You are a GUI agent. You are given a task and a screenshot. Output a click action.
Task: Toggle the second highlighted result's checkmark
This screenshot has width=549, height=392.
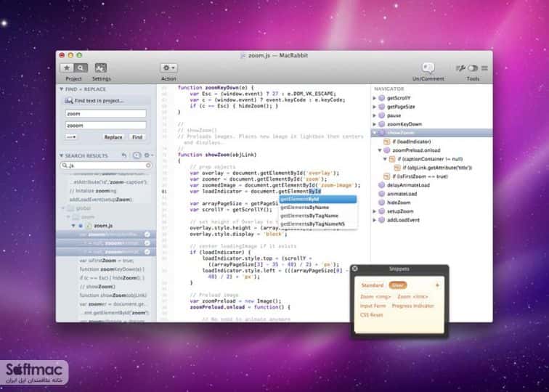(x=147, y=243)
